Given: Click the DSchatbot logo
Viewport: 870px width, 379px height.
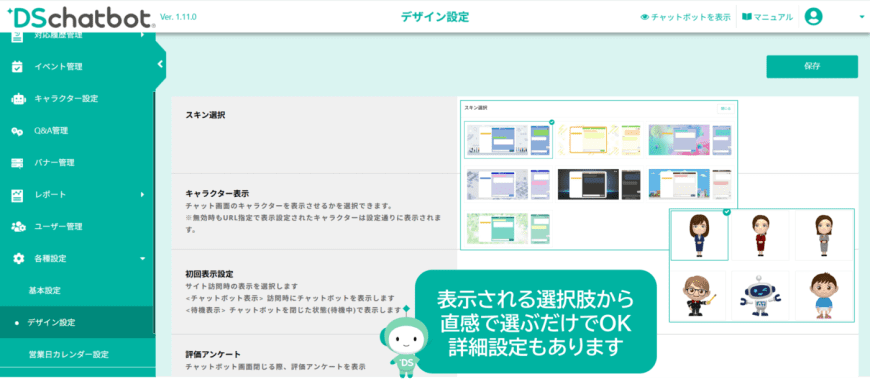Looking at the screenshot, I should (82, 18).
